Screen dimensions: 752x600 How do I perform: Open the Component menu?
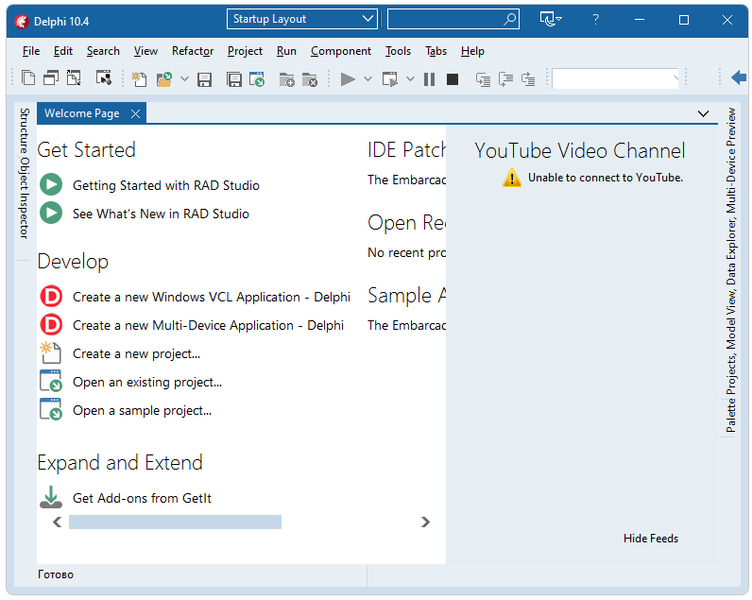click(x=341, y=51)
